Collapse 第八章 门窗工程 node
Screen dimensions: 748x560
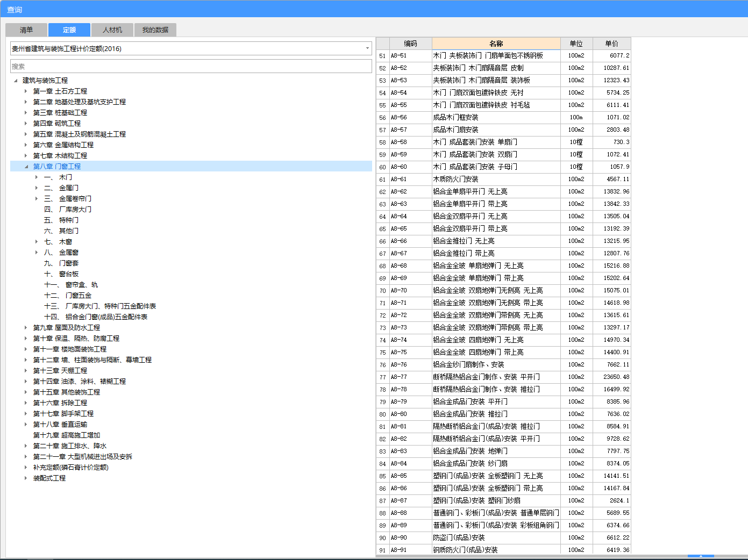coord(26,167)
